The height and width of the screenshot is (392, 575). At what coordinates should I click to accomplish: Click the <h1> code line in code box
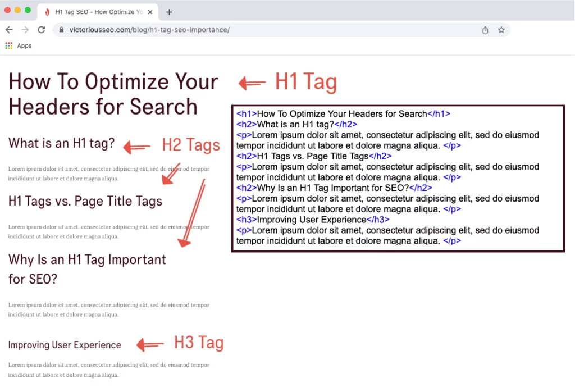click(343, 113)
